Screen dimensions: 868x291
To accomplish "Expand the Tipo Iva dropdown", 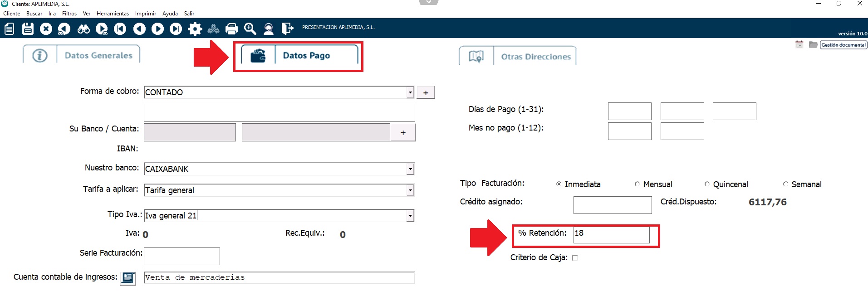I will point(410,216).
